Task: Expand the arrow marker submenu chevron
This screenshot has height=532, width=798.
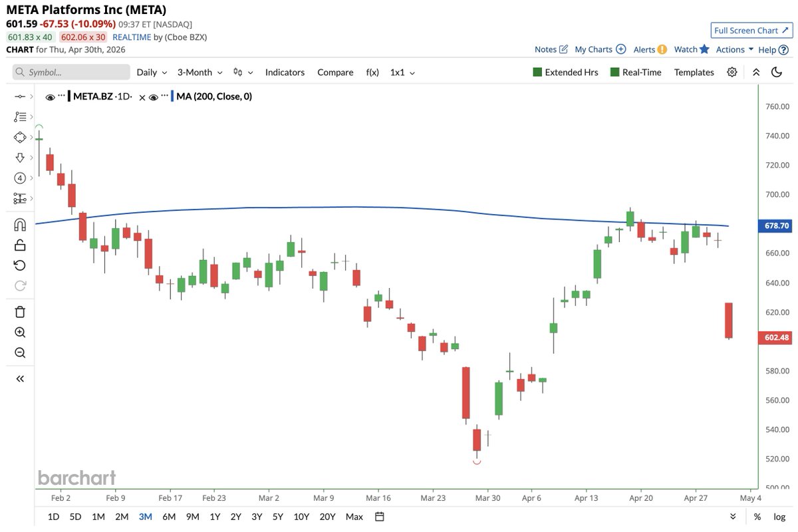Action: pos(31,158)
